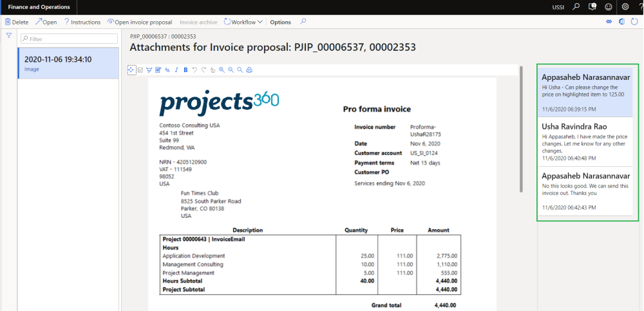This screenshot has width=644, height=311.
Task: Click the save icon in viewer toolbar
Action: tap(140, 70)
